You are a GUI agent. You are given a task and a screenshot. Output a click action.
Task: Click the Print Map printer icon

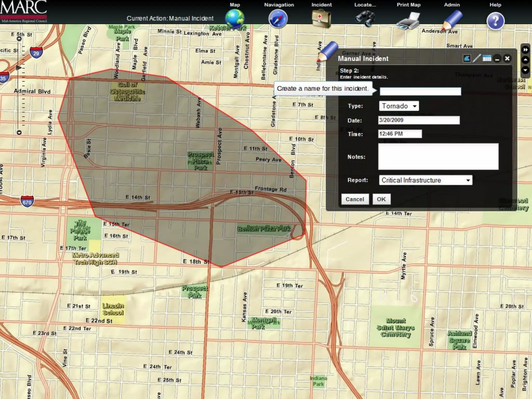coord(408,21)
